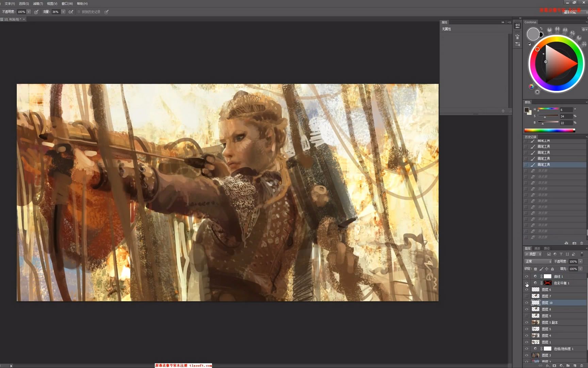Image resolution: width=588 pixels, height=368 pixels.
Task: Click pressure-for-size icon after history checkbox
Action: [107, 12]
